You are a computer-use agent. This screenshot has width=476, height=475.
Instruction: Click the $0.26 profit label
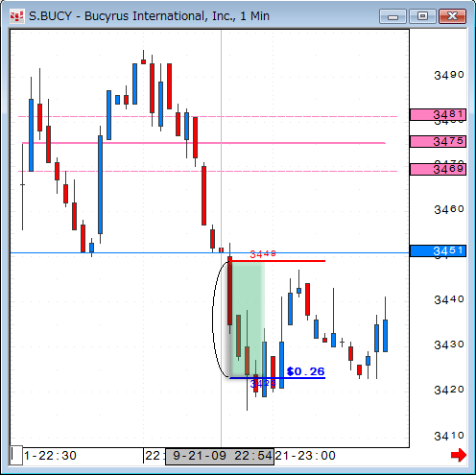305,371
